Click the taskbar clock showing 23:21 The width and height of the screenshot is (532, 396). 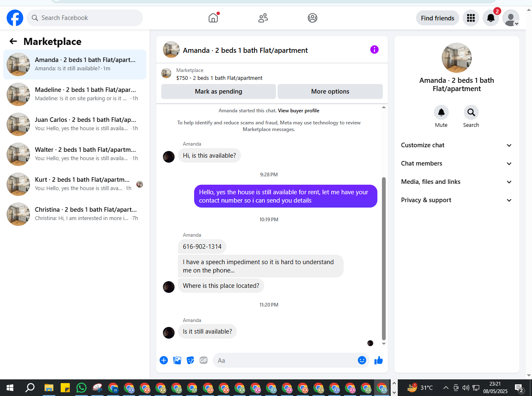point(495,388)
